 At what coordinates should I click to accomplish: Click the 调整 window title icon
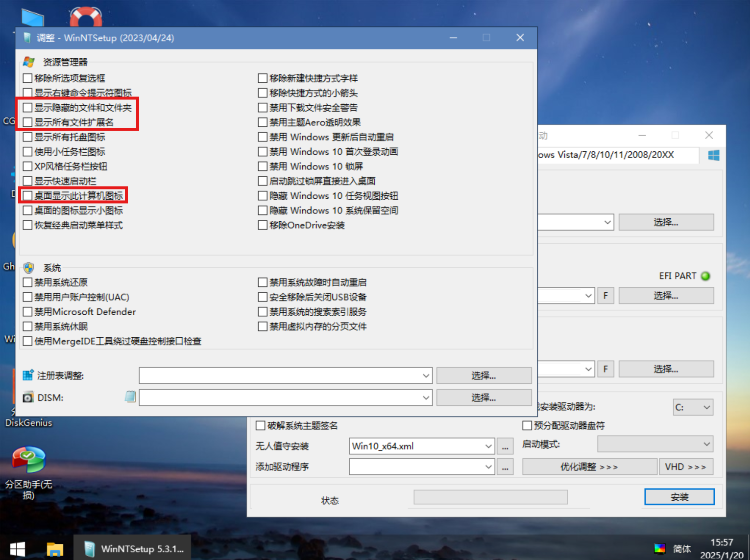coord(27,38)
